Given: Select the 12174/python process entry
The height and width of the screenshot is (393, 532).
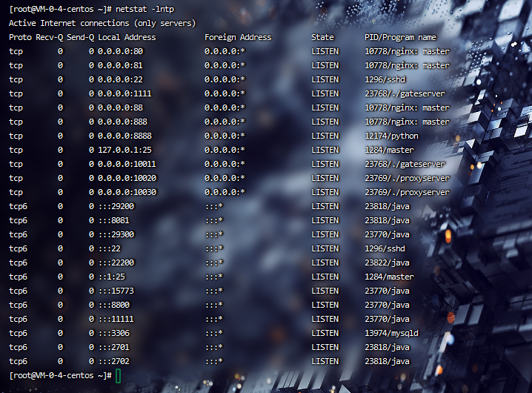Looking at the screenshot, I should 391,136.
